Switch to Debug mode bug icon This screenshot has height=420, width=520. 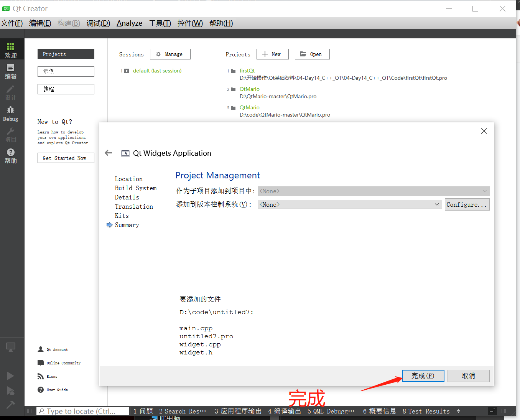(11, 110)
